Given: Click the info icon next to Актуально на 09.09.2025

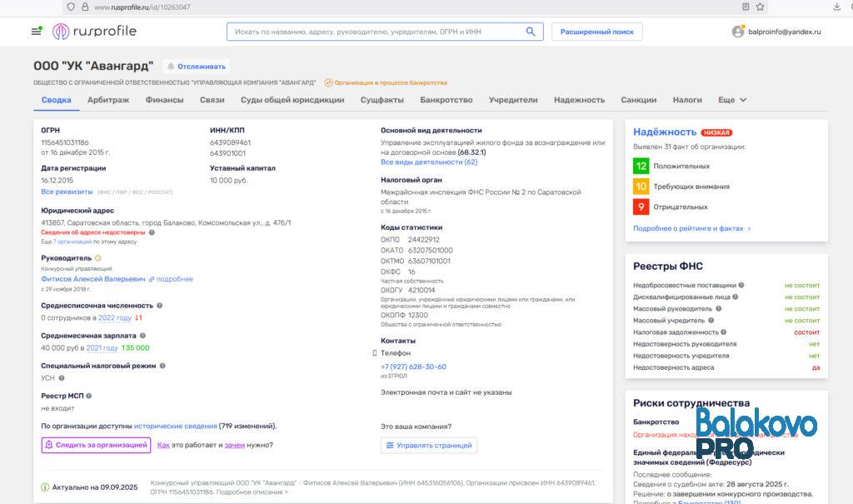Looking at the screenshot, I should click(x=45, y=487).
